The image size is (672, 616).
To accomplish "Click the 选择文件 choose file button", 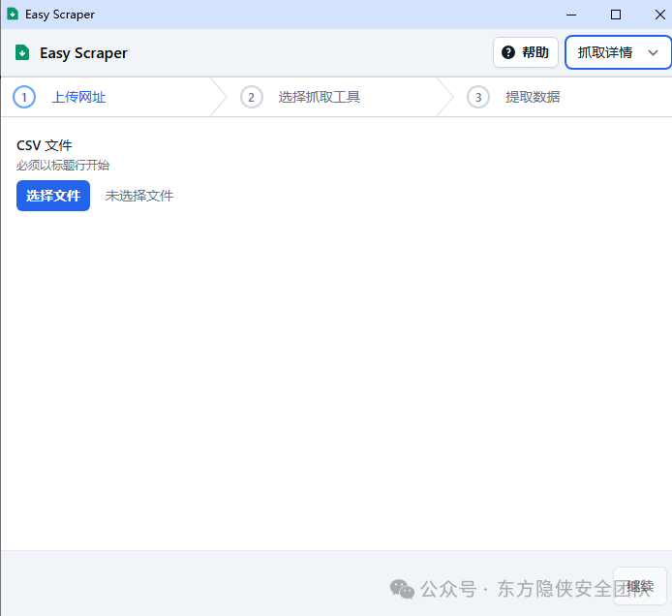I will tap(53, 196).
